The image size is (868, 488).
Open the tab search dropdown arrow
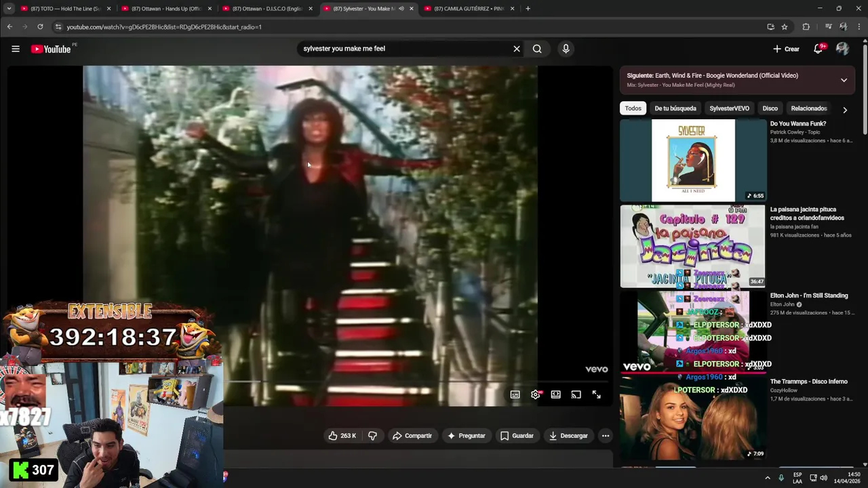[9, 9]
